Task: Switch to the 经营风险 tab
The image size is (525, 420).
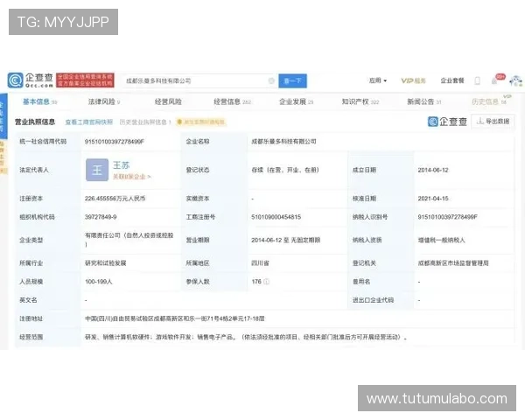Action: pyautogui.click(x=168, y=101)
